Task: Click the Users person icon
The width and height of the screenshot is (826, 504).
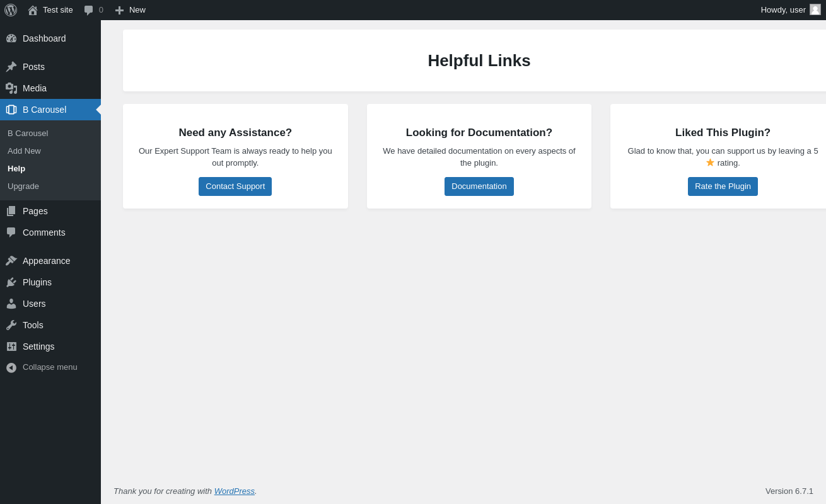Action: 11,304
